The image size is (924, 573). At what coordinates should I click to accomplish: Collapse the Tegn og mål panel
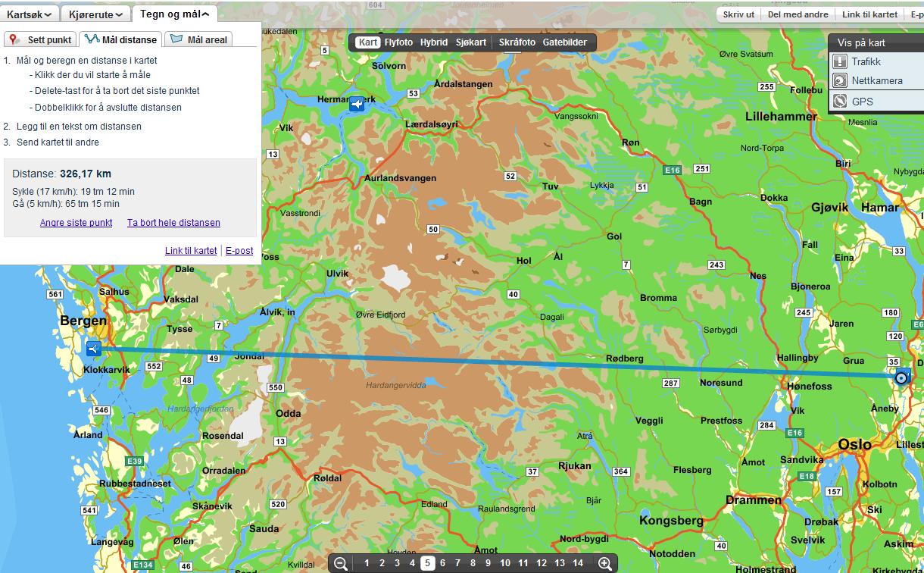point(175,14)
